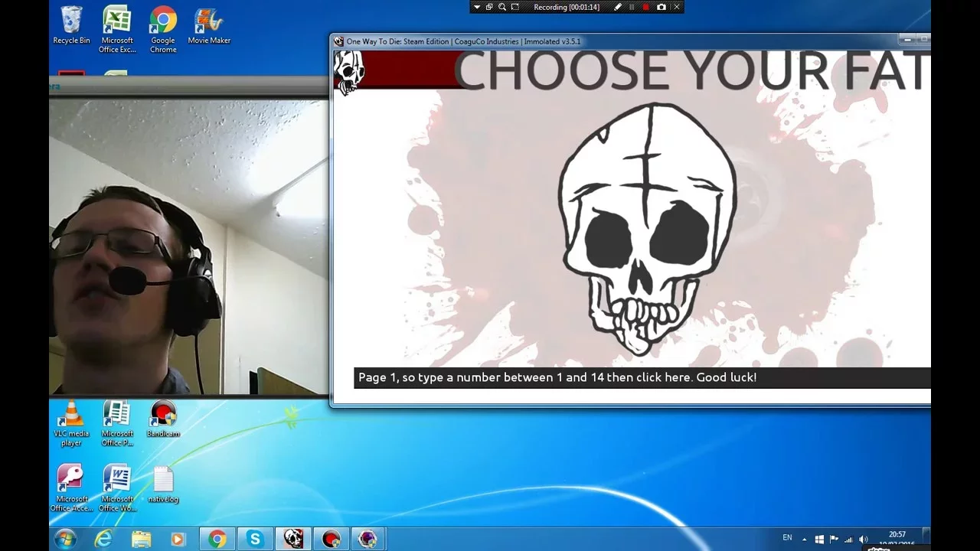Screen dimensions: 980x551
Task: Open the nativelog file on desktop
Action: (x=163, y=485)
